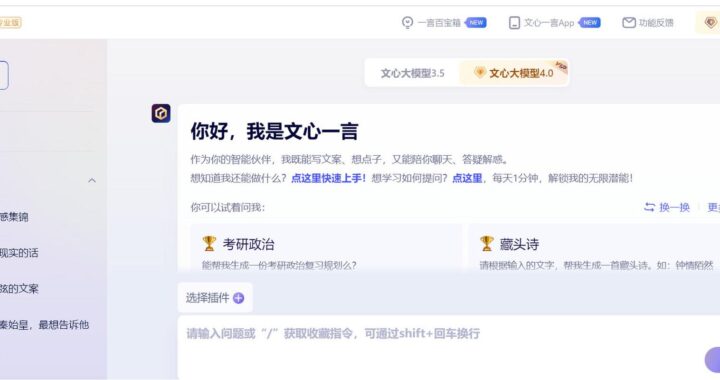Click the NEW badge beside 文心一言App
The width and height of the screenshot is (720, 380).
click(x=590, y=22)
